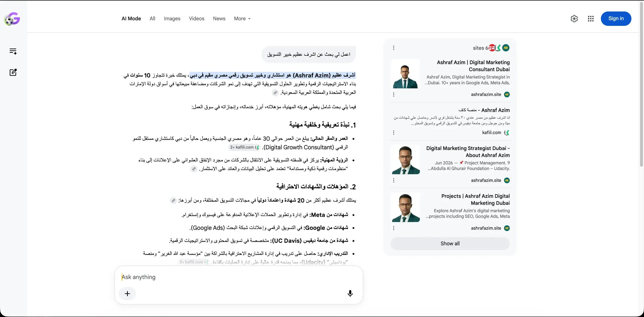
Task: Open quick settings gear icon
Action: 574,19
